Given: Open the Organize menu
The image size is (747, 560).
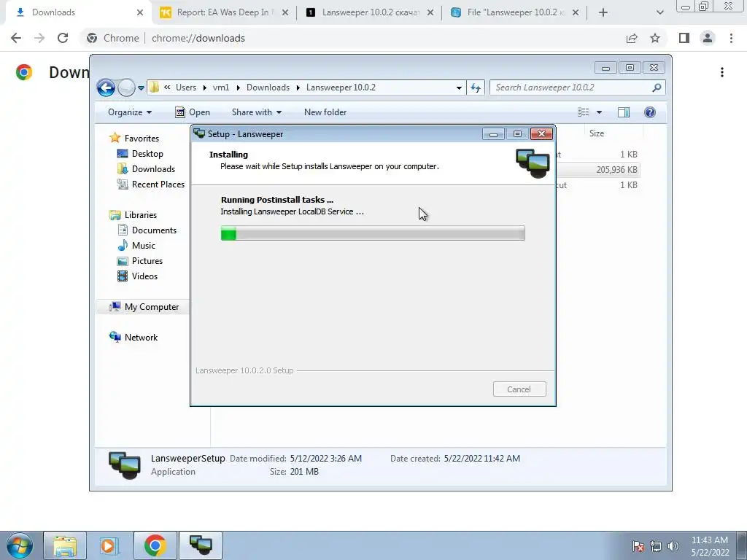Looking at the screenshot, I should (130, 112).
